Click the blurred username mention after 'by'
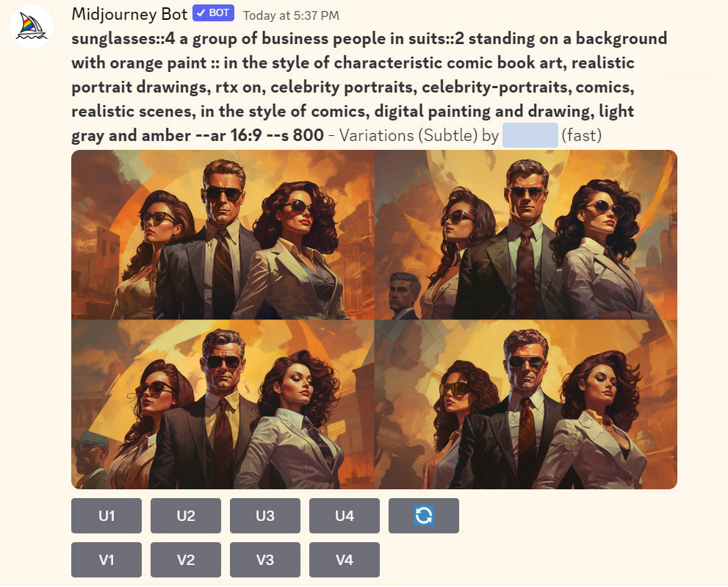This screenshot has height=587, width=728. [x=530, y=135]
